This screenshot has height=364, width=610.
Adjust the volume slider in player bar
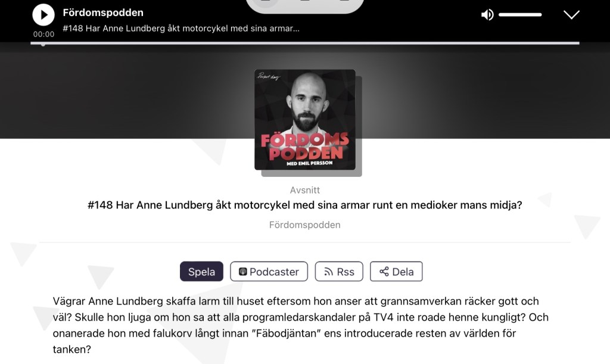[x=520, y=15]
